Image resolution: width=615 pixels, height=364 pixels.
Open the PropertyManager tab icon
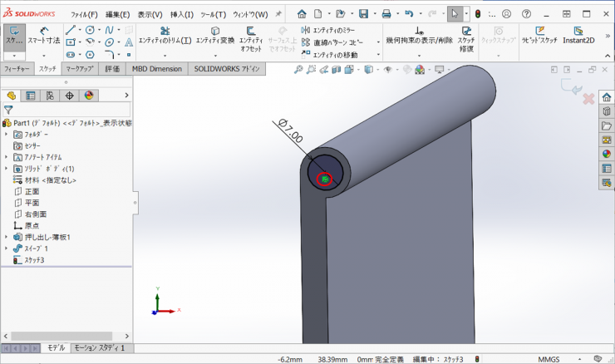pos(30,96)
